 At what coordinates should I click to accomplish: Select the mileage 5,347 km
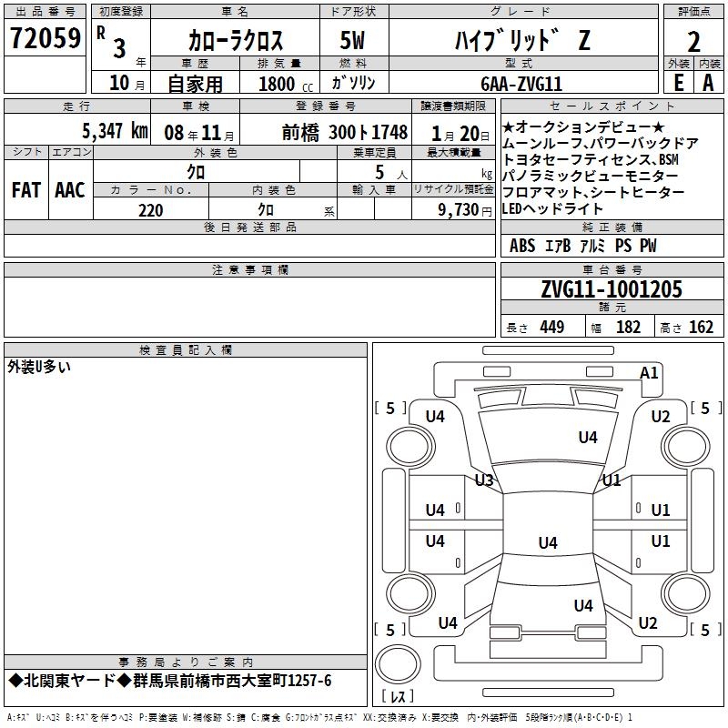click(115, 131)
